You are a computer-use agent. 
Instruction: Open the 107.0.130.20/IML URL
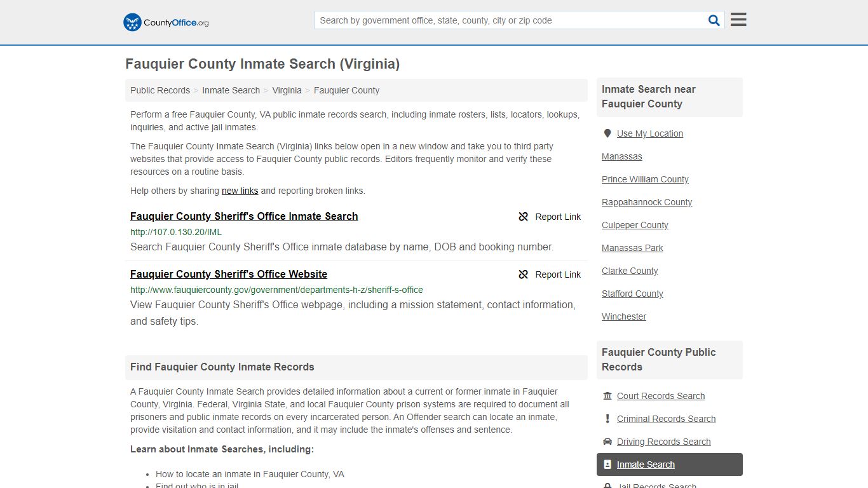pos(176,232)
